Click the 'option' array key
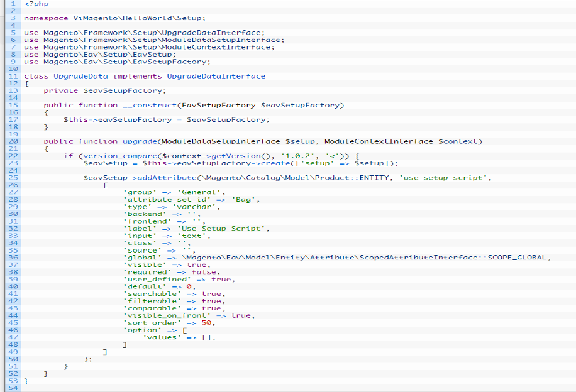This screenshot has width=576, height=392. pyautogui.click(x=142, y=330)
